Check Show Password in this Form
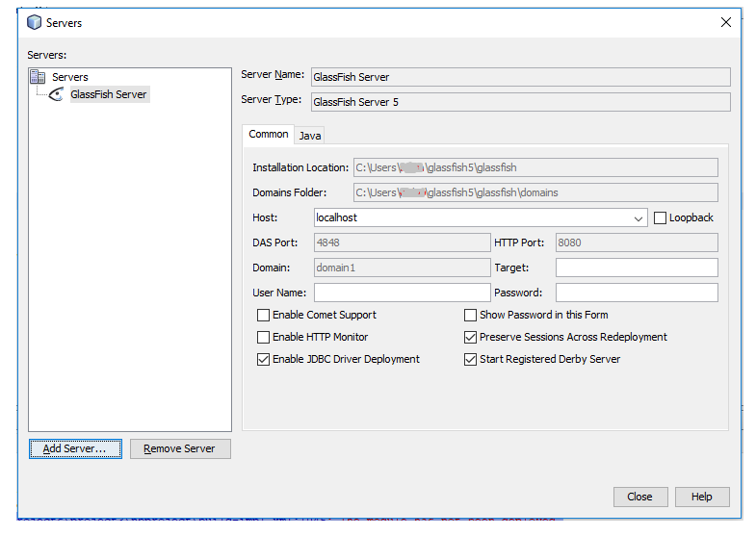 [470, 315]
